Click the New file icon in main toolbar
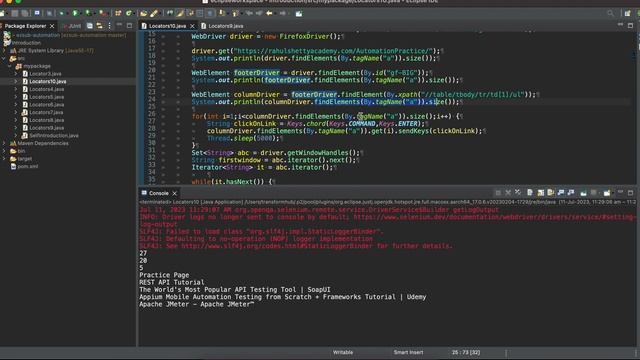The height and width of the screenshot is (360, 640). 2,13
